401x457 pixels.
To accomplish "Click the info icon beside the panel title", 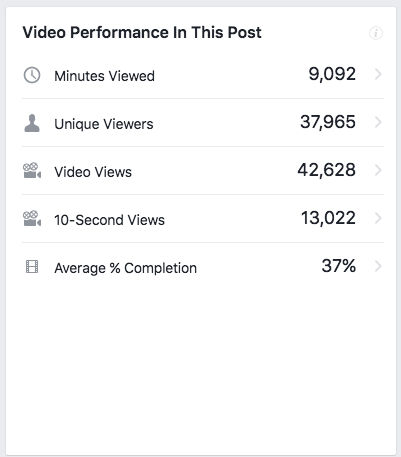I will [x=376, y=33].
